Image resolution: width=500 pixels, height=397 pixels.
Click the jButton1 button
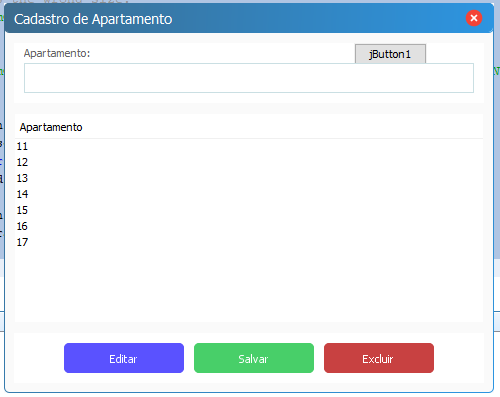tap(390, 54)
